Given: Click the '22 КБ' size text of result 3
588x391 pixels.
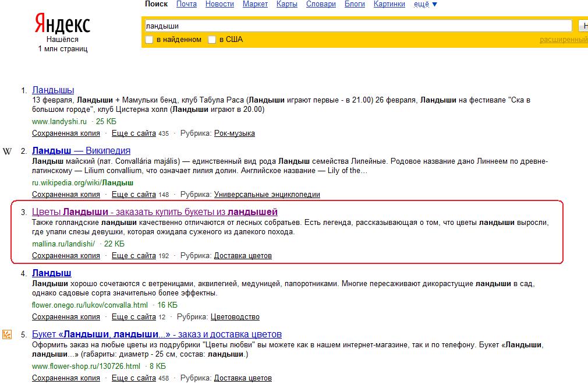Looking at the screenshot, I should tap(114, 244).
